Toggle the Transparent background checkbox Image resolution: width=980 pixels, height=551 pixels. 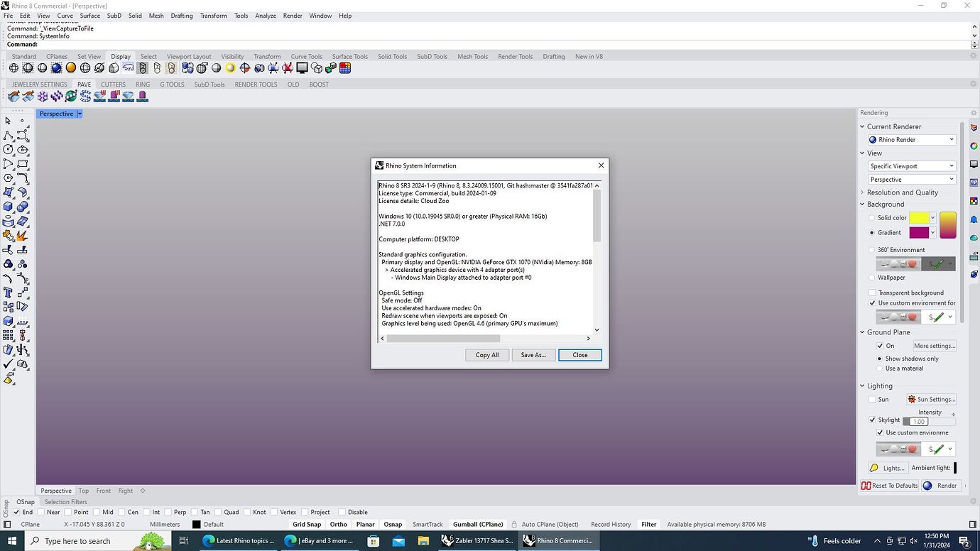pyautogui.click(x=872, y=293)
